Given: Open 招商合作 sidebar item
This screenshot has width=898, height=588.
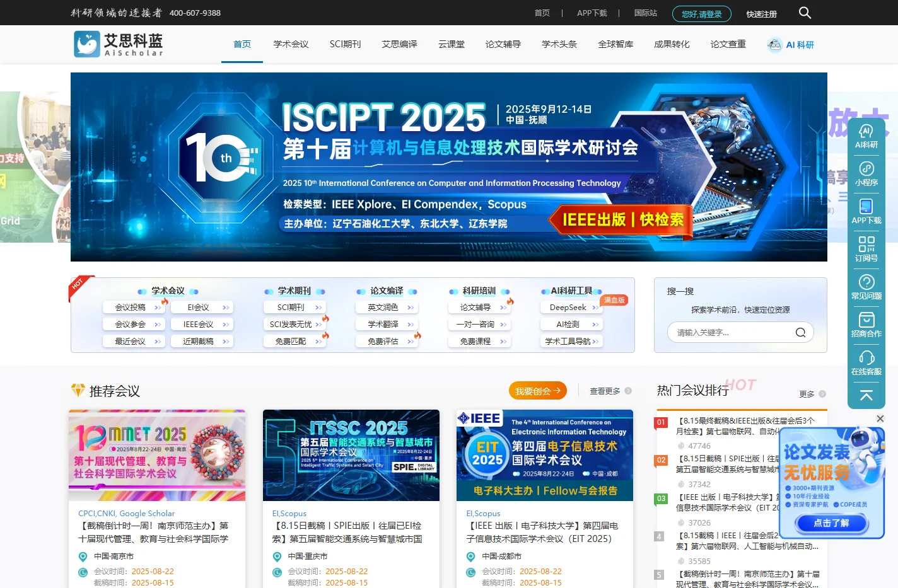Looking at the screenshot, I should (866, 326).
